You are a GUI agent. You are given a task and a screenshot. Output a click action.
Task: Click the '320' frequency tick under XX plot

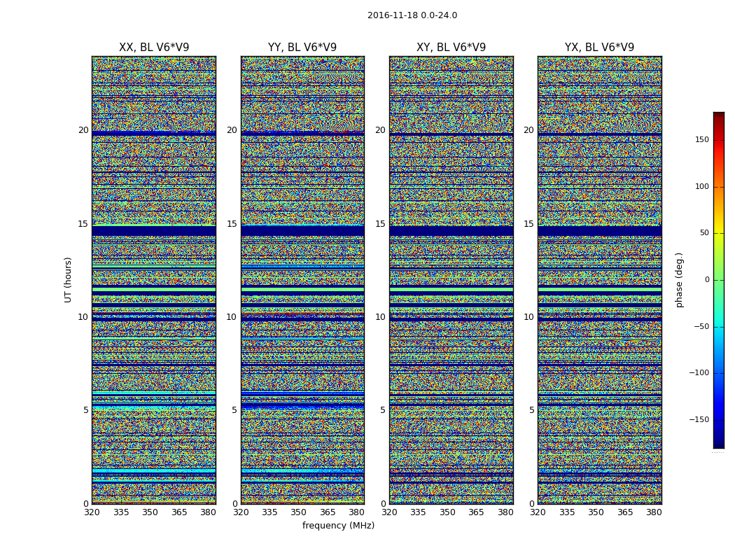[92, 512]
